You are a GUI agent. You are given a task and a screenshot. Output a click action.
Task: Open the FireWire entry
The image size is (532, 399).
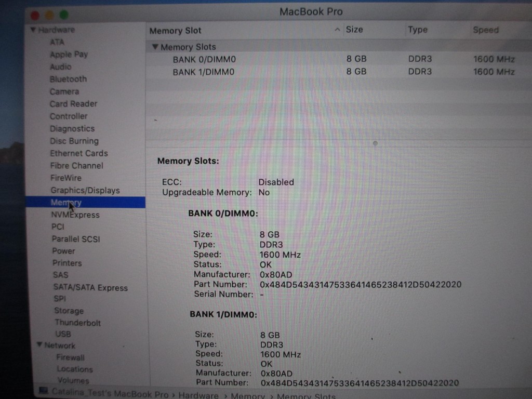(x=66, y=178)
